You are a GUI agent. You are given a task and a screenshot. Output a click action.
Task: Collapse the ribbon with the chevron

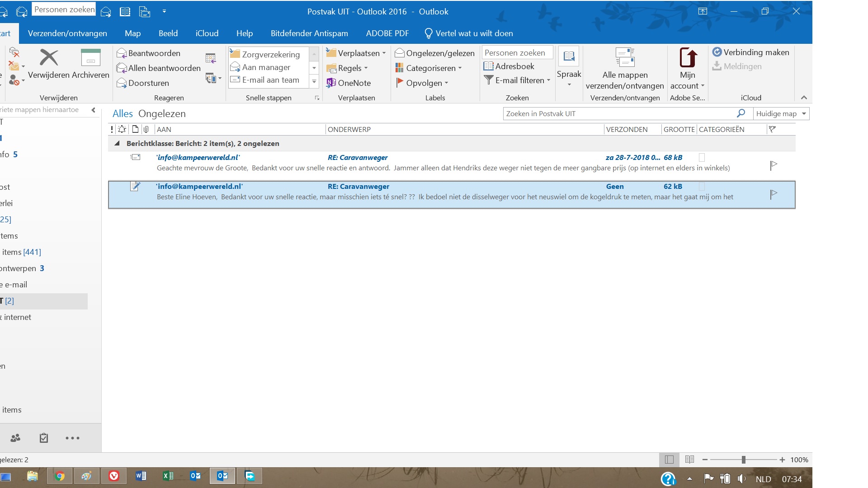(804, 98)
